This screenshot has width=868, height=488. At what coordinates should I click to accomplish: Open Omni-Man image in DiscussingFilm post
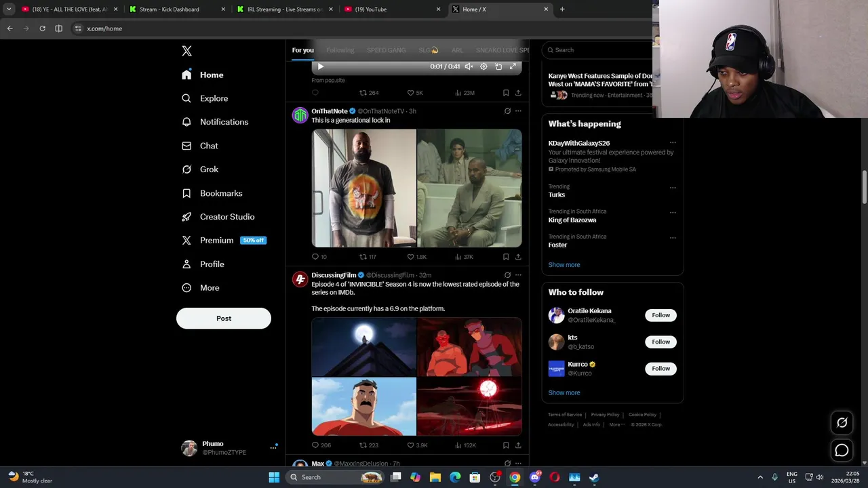[x=363, y=407]
